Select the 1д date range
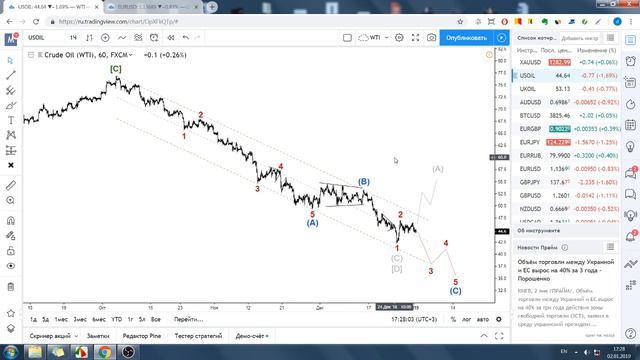Image resolution: width=640 pixels, height=360 pixels. click(33, 319)
